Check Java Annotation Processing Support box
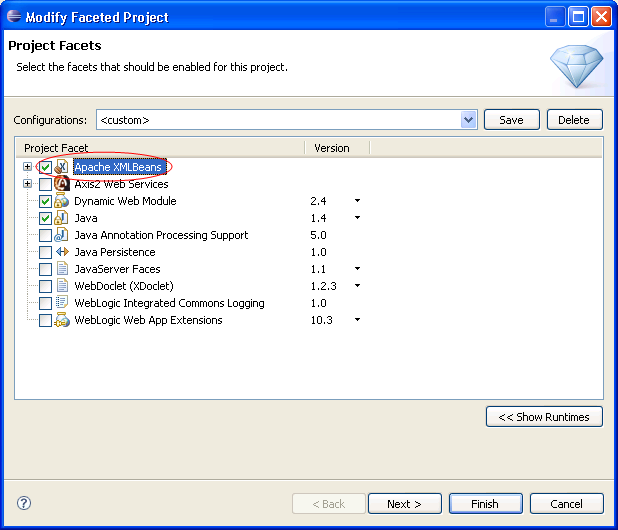Screen dimensions: 618x530 coord(45,235)
